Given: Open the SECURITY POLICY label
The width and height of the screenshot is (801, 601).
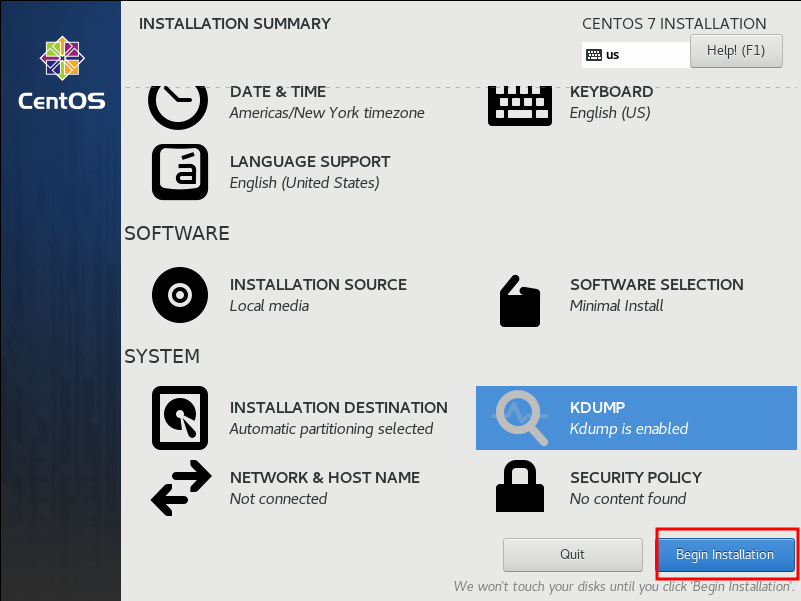Looking at the screenshot, I should click(636, 478).
